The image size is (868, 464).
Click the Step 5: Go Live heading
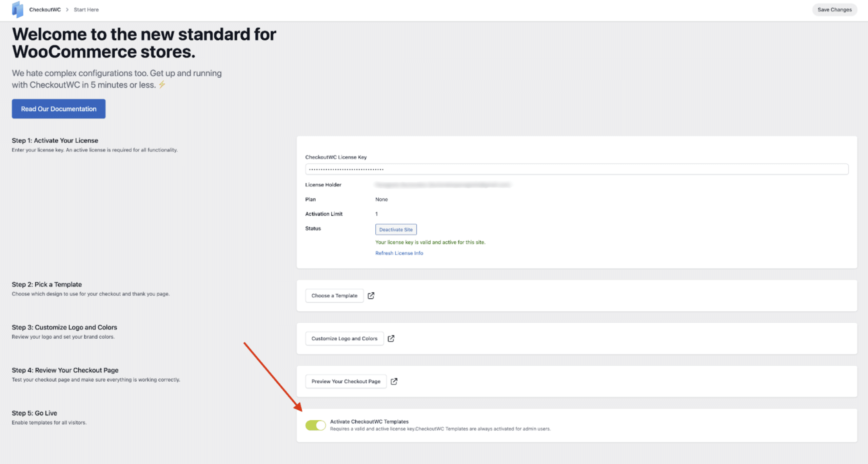pyautogui.click(x=35, y=413)
